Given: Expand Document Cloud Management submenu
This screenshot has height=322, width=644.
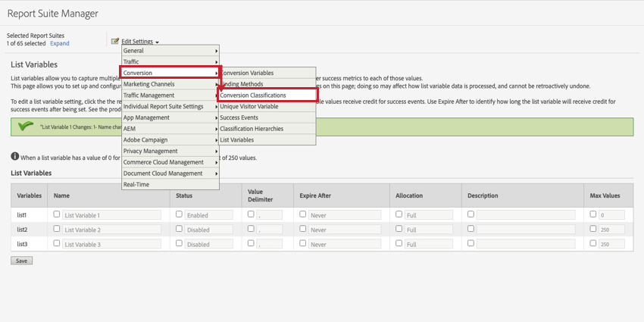Looking at the screenshot, I should 170,174.
